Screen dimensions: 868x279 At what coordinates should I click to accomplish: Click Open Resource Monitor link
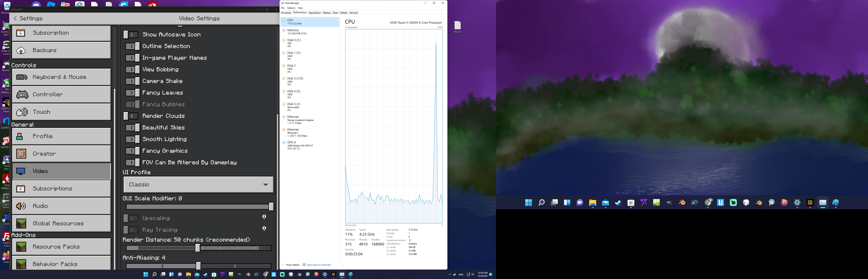pyautogui.click(x=318, y=265)
